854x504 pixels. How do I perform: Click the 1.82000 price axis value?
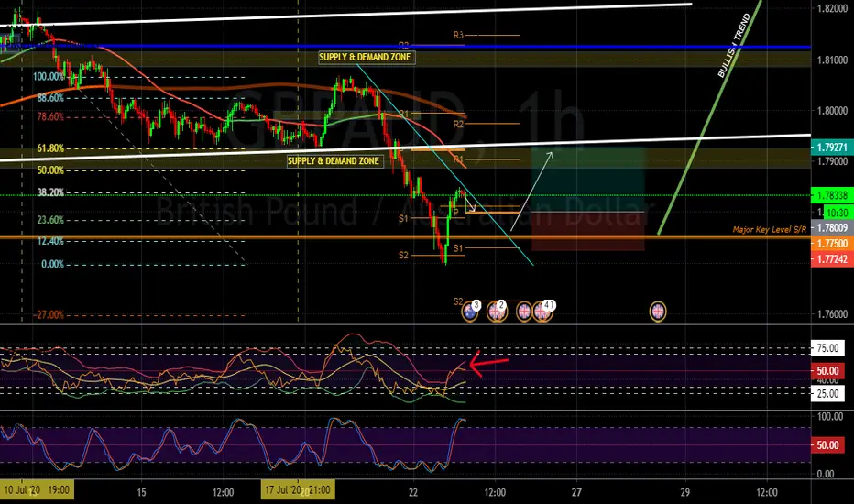832,9
